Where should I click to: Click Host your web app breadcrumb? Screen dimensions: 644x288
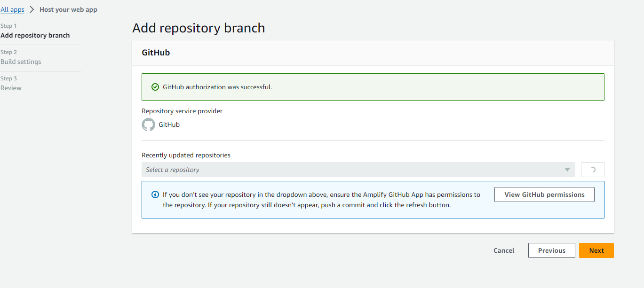click(x=68, y=9)
